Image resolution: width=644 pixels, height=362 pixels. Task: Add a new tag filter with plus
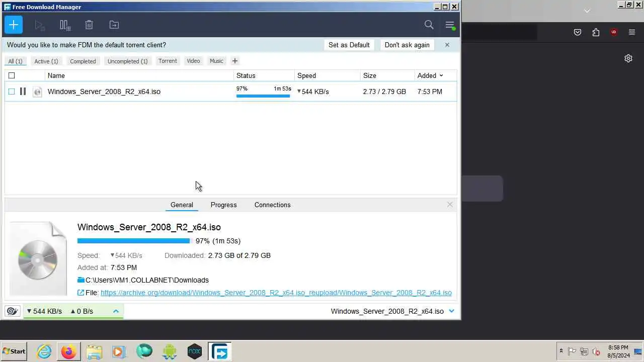coord(234,61)
